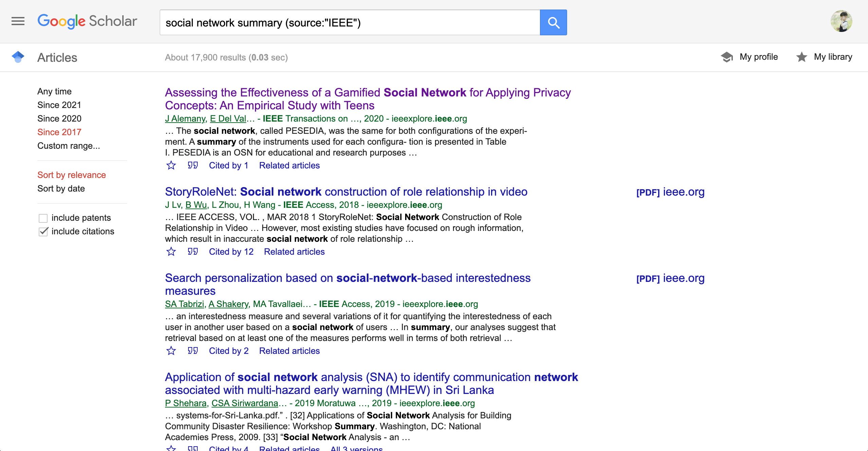Open author J Alemany's profile
Viewport: 868px width, 451px height.
click(185, 119)
